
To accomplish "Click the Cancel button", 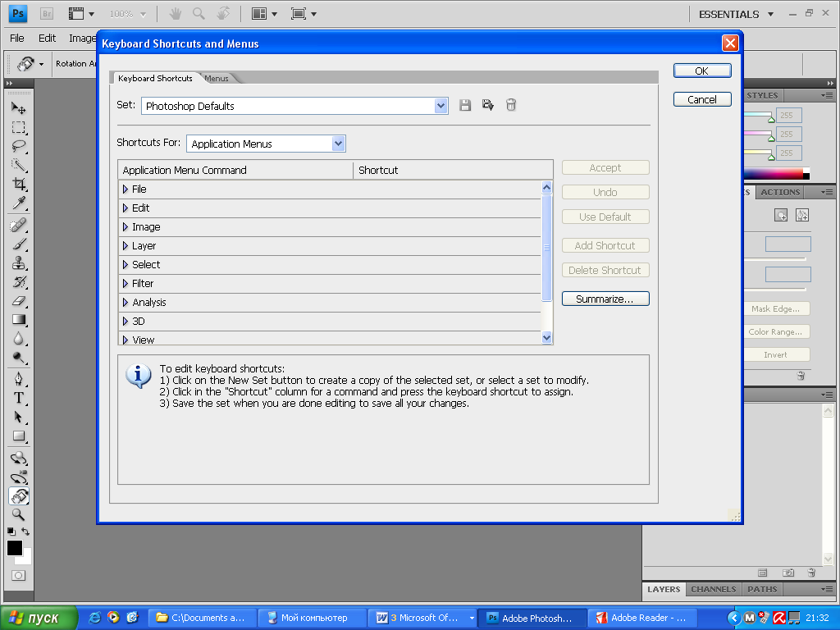I will [x=702, y=99].
